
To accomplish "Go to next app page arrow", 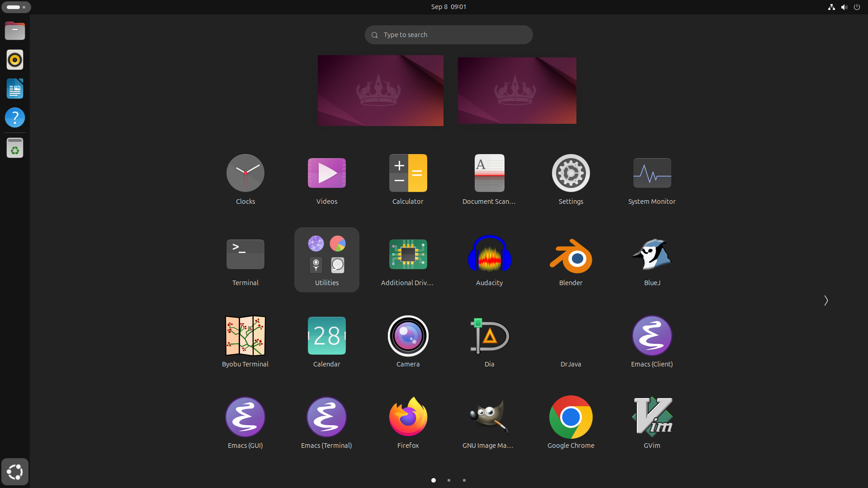I will point(826,300).
